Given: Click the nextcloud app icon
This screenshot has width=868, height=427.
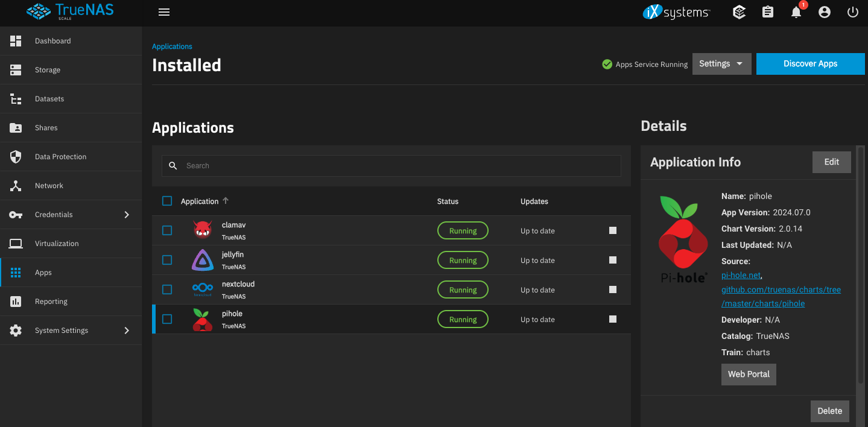Looking at the screenshot, I should 203,289.
